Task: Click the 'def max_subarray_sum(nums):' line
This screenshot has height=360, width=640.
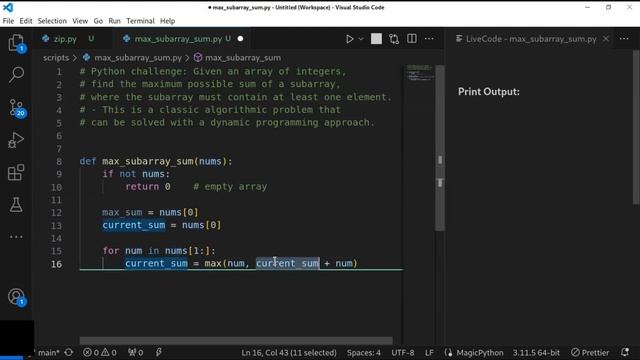Action: [x=156, y=161]
